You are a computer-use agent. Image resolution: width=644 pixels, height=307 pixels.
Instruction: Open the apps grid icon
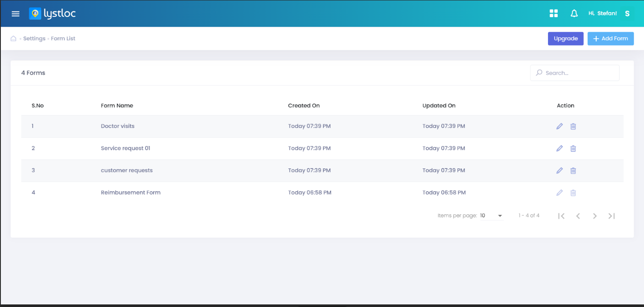[554, 14]
